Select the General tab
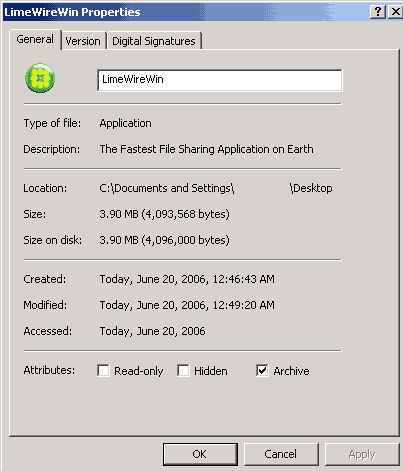403x471 pixels. (35, 39)
